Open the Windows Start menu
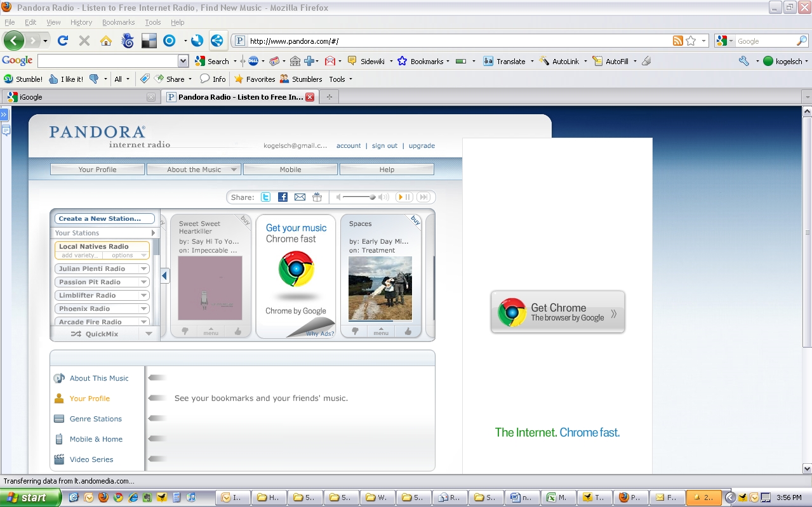The width and height of the screenshot is (812, 507). pyautogui.click(x=30, y=497)
